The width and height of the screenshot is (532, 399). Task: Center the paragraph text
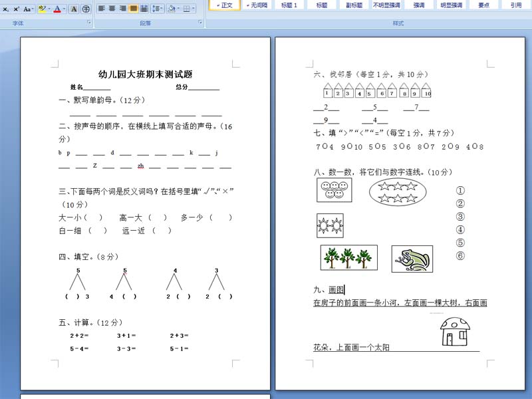point(112,9)
